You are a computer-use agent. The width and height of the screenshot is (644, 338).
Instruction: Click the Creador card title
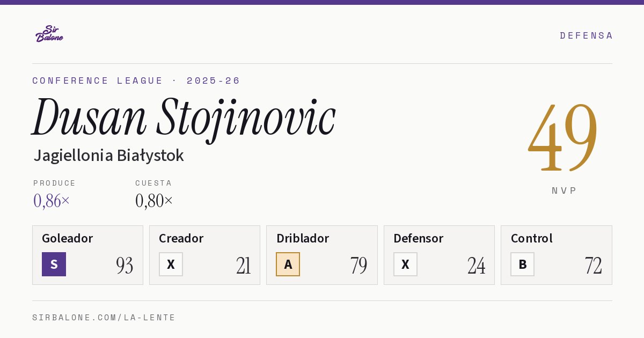(181, 238)
